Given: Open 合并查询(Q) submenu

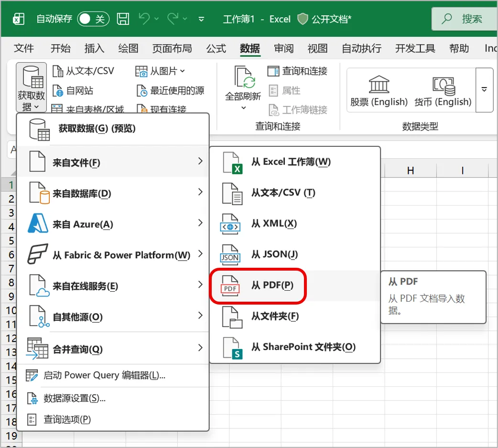Looking at the screenshot, I should (x=113, y=349).
